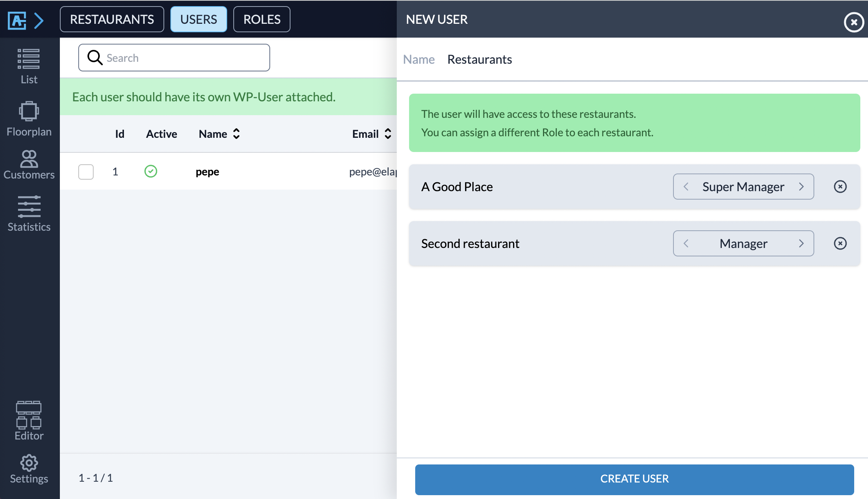Screen dimensions: 868x499
Task: Open the ROLES tab
Action: [x=262, y=20]
